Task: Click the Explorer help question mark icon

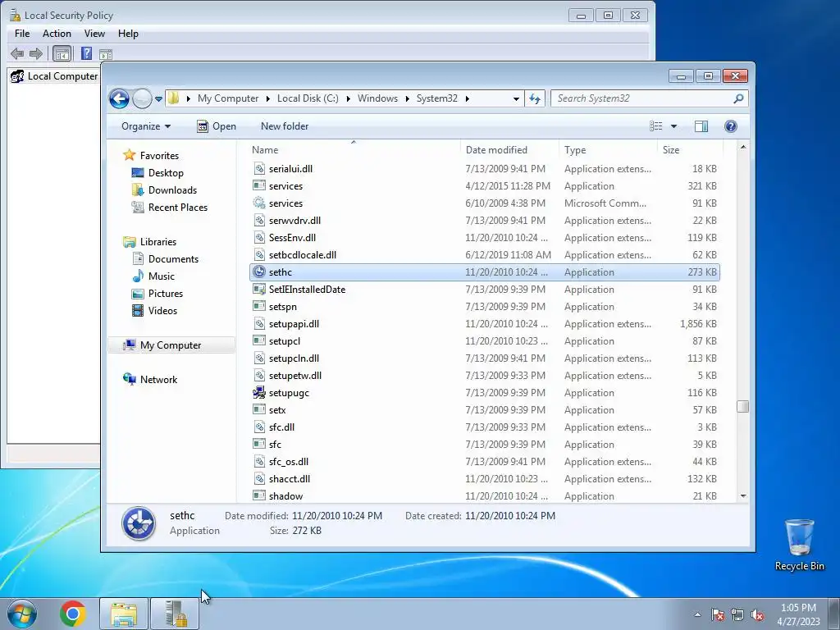Action: pyautogui.click(x=731, y=126)
